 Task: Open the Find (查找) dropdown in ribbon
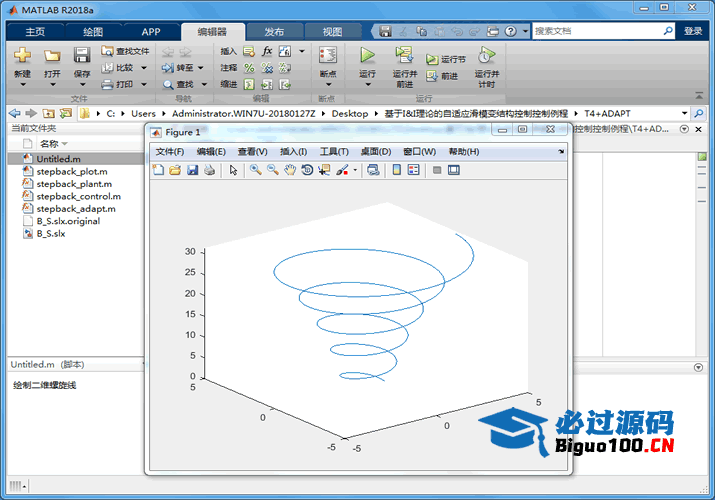pos(204,84)
